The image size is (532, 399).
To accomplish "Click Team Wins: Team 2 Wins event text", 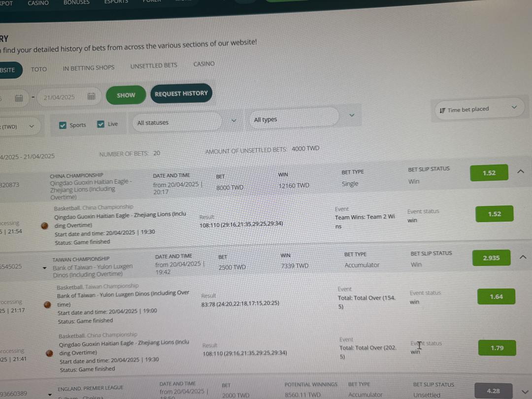I will coord(365,221).
